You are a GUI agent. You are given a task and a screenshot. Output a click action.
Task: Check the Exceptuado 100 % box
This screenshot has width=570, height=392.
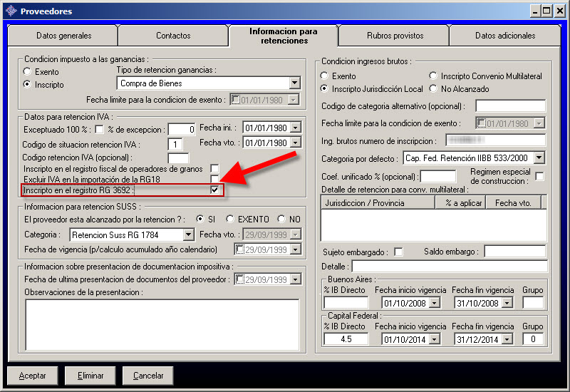(99, 129)
